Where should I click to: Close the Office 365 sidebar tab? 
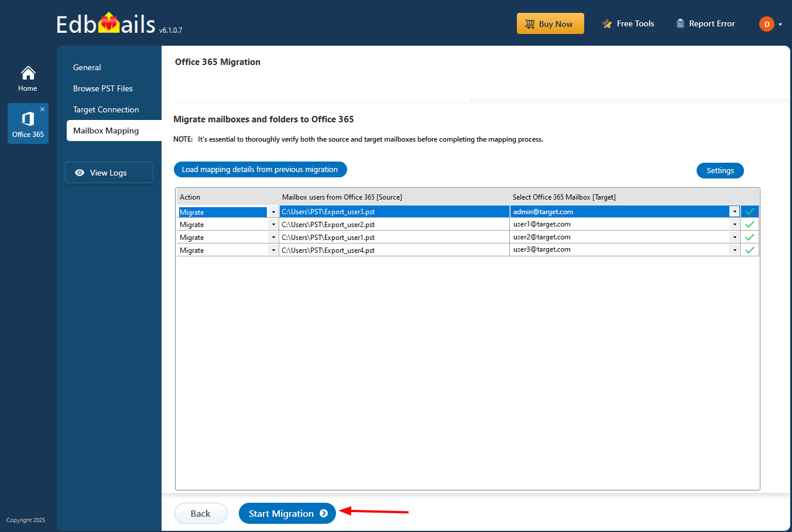coord(42,109)
